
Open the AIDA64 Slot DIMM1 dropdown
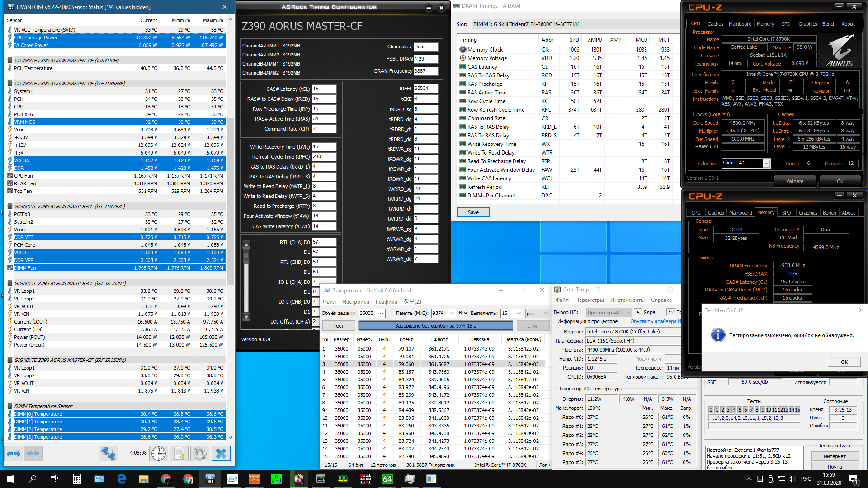click(x=574, y=24)
